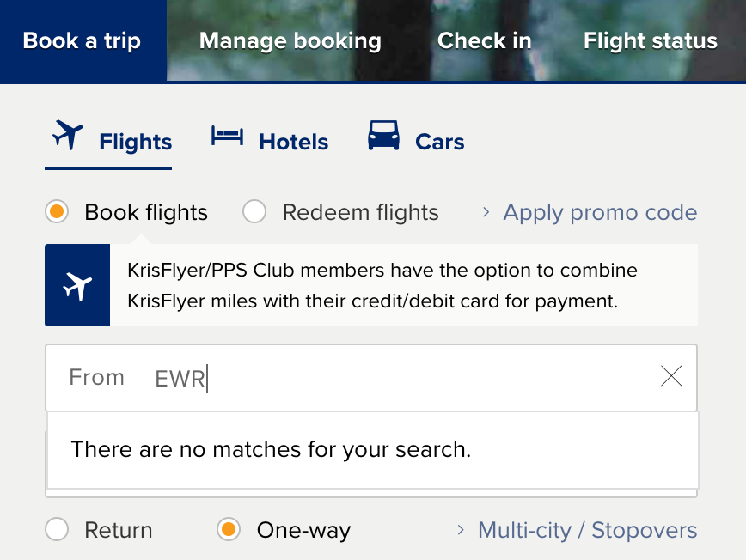The height and width of the screenshot is (560, 746).
Task: Select the Redeem flights radio button
Action: (254, 212)
